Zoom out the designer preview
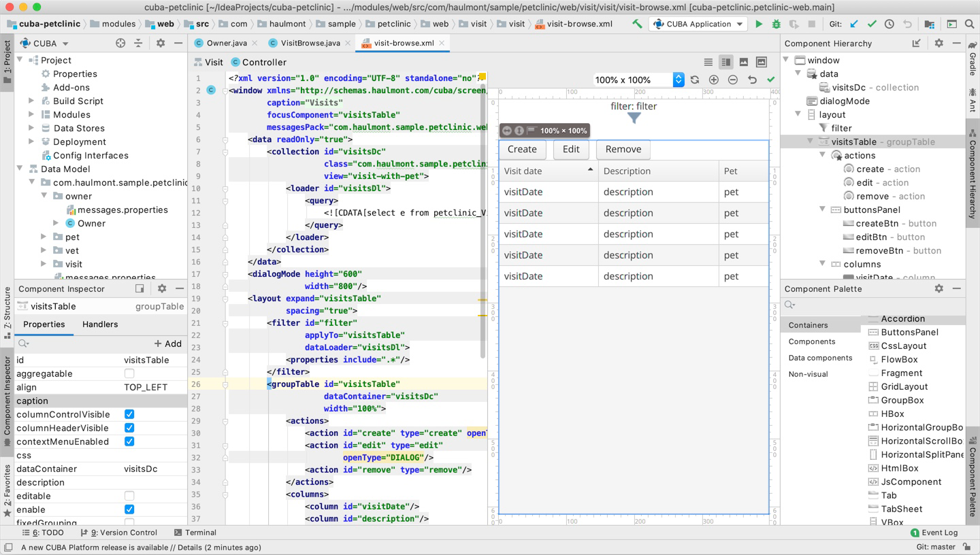 click(x=733, y=80)
